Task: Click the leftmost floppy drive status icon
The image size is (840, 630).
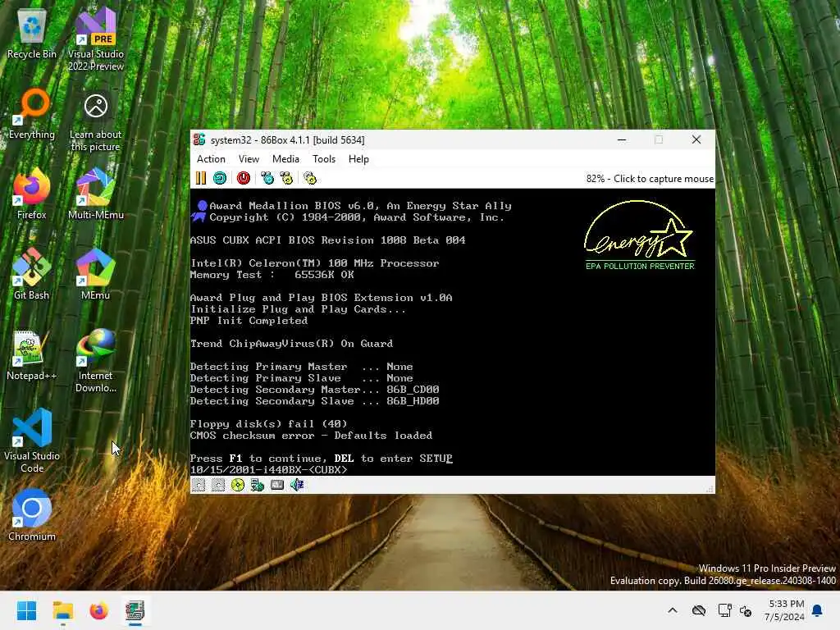Action: (199, 485)
